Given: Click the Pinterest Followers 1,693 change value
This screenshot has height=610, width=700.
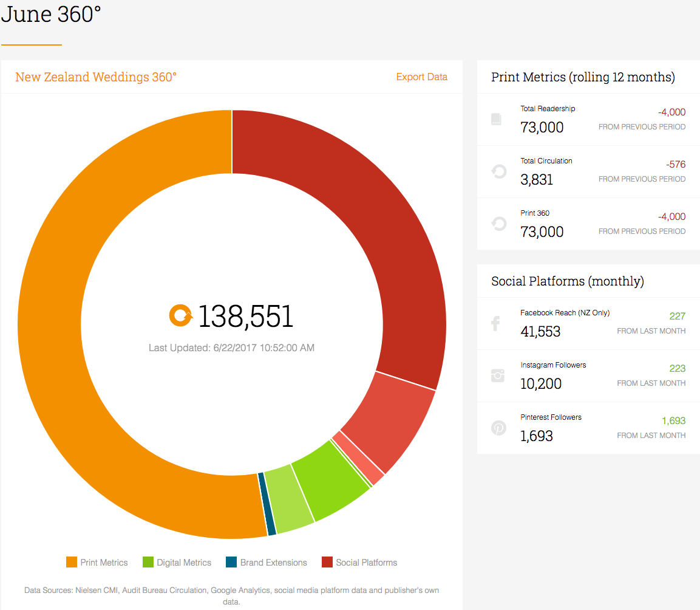Looking at the screenshot, I should coord(674,420).
